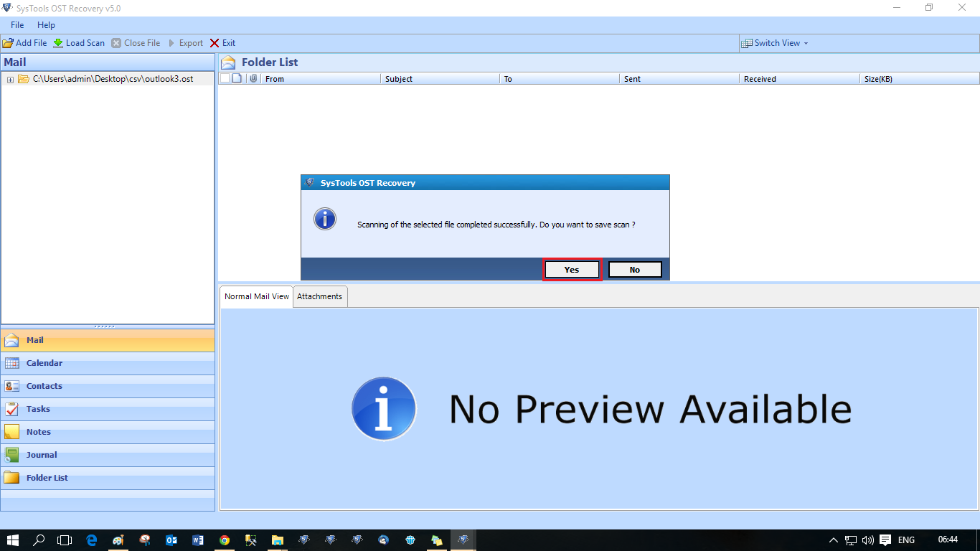Expand the outlook3.ost tree node
This screenshot has height=551, width=980.
[10, 79]
